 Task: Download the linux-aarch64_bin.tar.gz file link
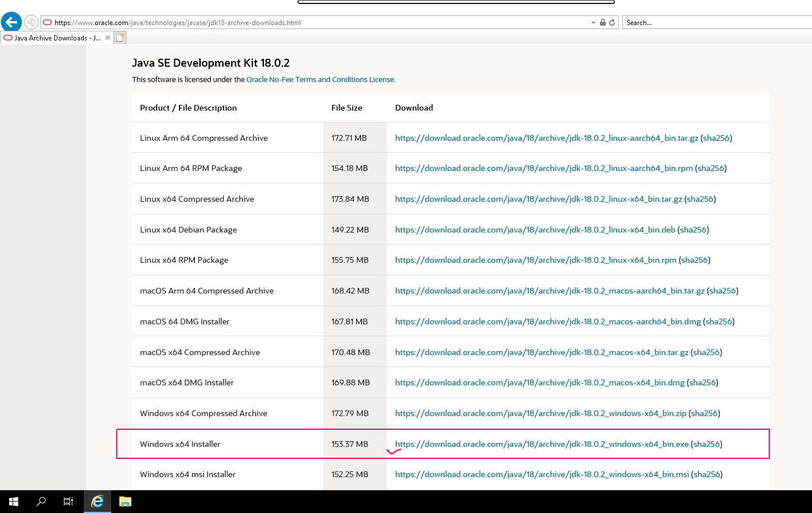coord(546,138)
